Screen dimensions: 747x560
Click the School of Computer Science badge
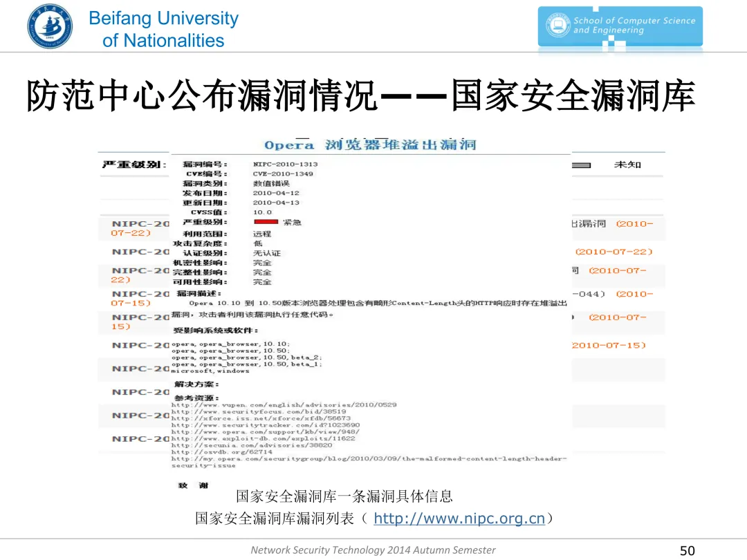[x=620, y=27]
